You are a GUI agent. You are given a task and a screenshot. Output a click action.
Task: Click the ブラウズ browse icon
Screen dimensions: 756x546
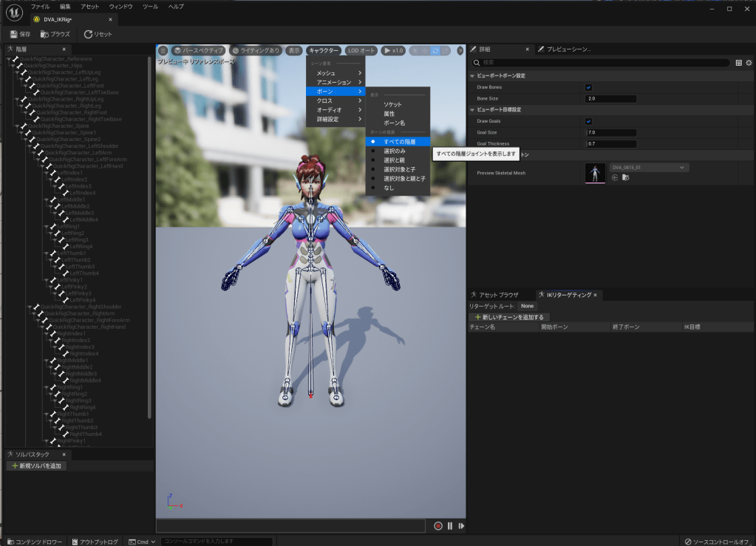pos(45,34)
